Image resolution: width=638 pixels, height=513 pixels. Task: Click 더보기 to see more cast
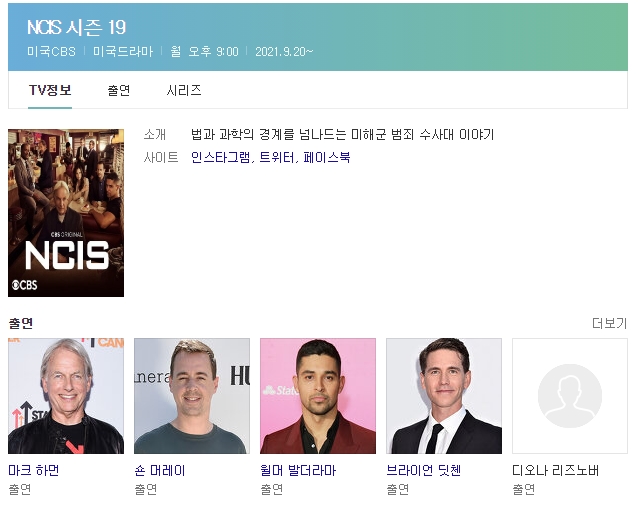tap(610, 323)
